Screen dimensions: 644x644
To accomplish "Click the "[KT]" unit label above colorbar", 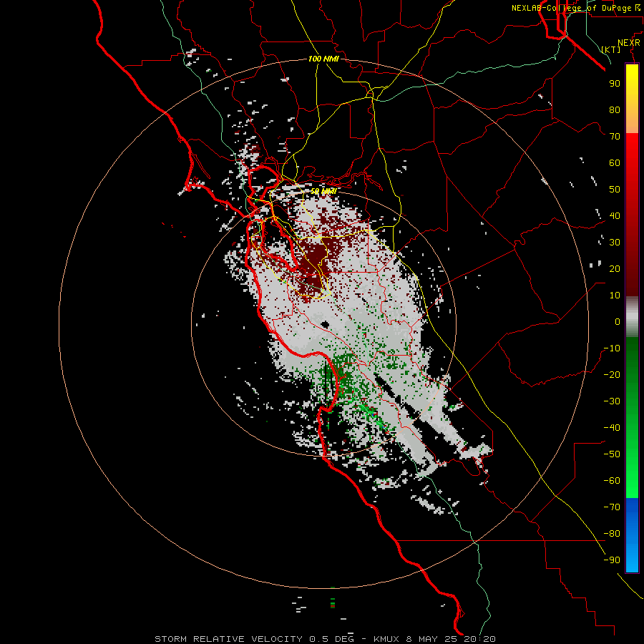I will pyautogui.click(x=611, y=49).
